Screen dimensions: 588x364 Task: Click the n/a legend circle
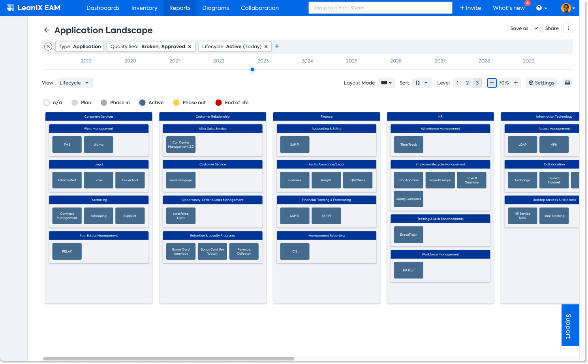[x=47, y=103]
